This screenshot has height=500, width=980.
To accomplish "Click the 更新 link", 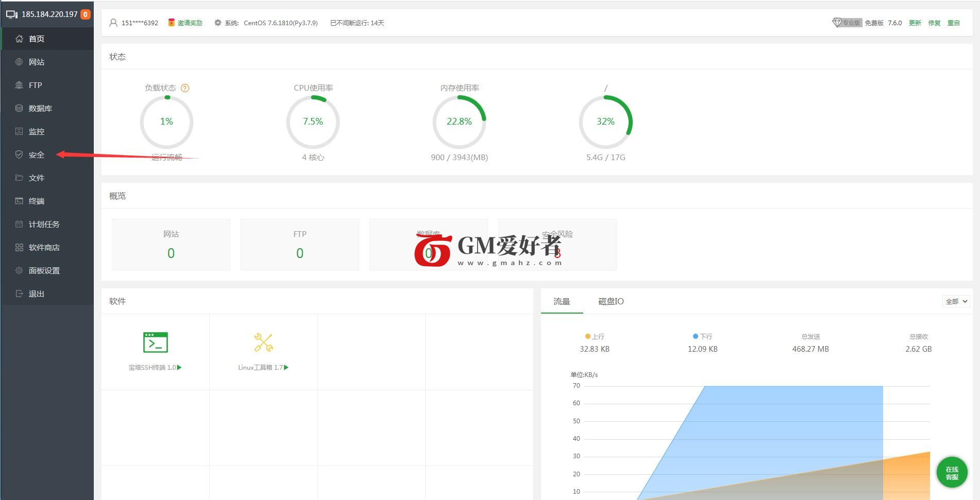I will point(915,23).
